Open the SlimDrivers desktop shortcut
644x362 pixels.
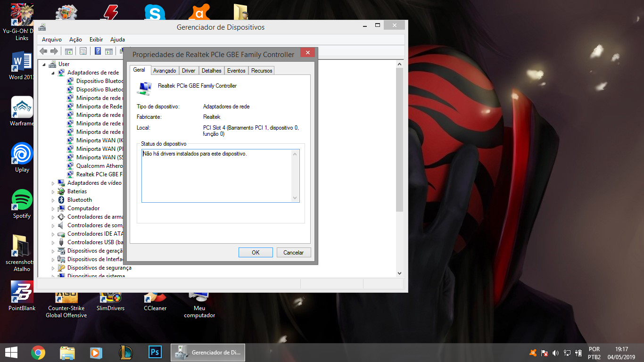point(110,302)
